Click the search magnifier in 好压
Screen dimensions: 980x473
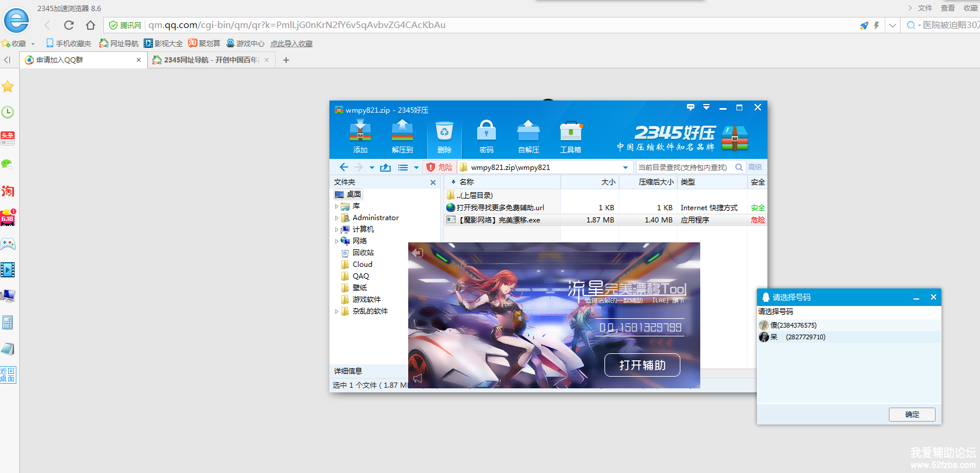tap(739, 167)
